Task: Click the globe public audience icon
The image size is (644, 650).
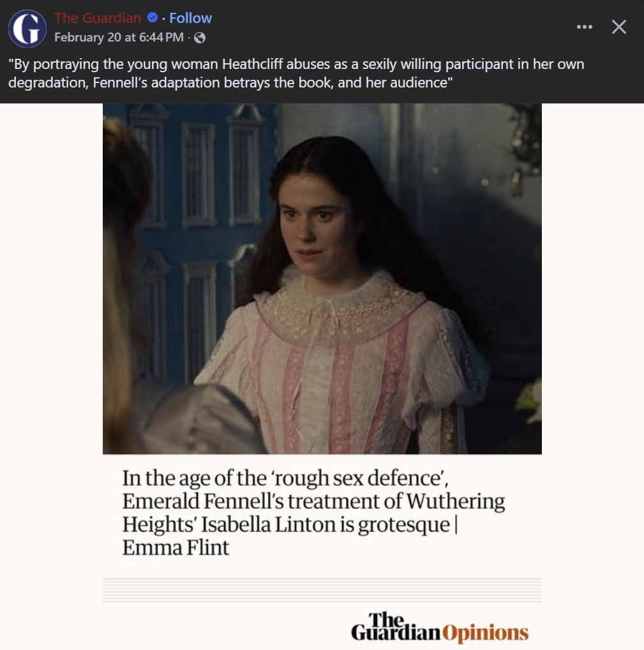Action: tap(200, 38)
